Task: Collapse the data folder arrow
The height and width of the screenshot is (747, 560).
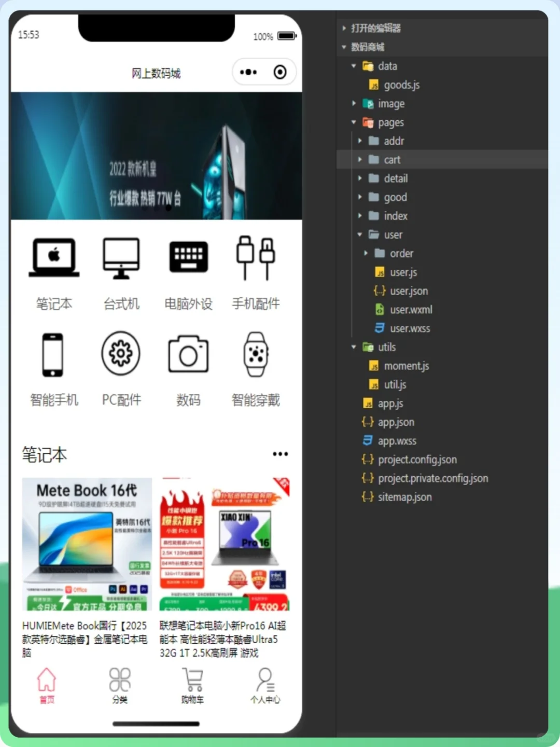Action: tap(354, 66)
